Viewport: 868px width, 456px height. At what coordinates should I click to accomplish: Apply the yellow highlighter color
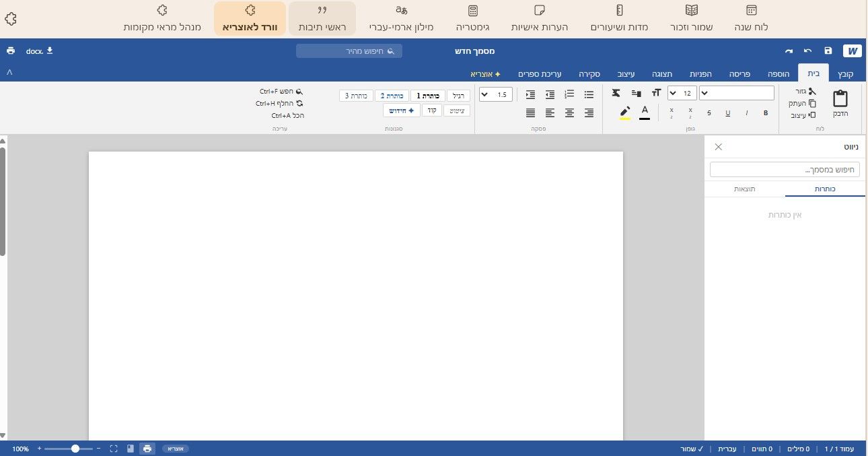point(625,112)
